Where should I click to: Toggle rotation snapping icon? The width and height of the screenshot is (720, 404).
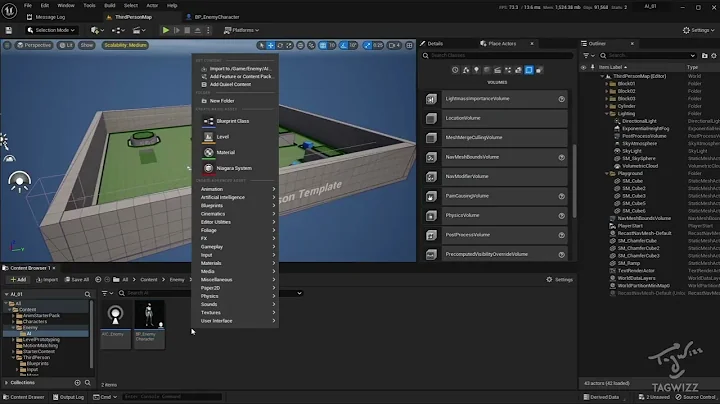click(x=343, y=45)
